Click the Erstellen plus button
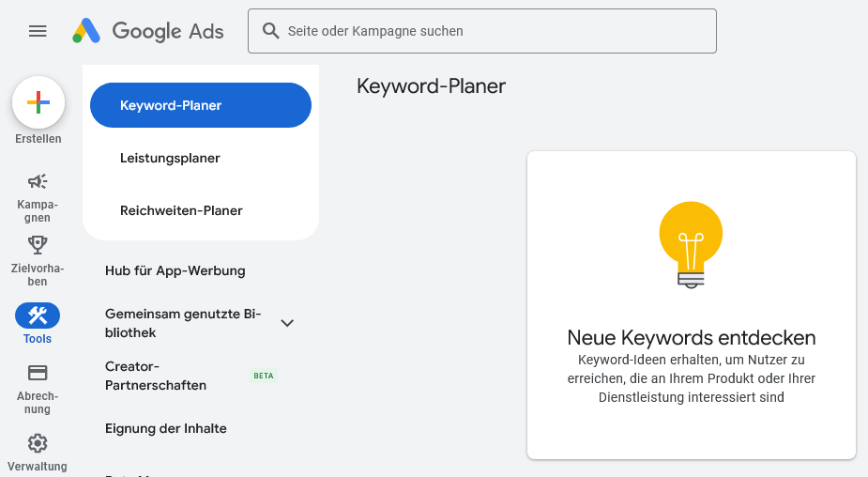The height and width of the screenshot is (477, 868). click(38, 103)
